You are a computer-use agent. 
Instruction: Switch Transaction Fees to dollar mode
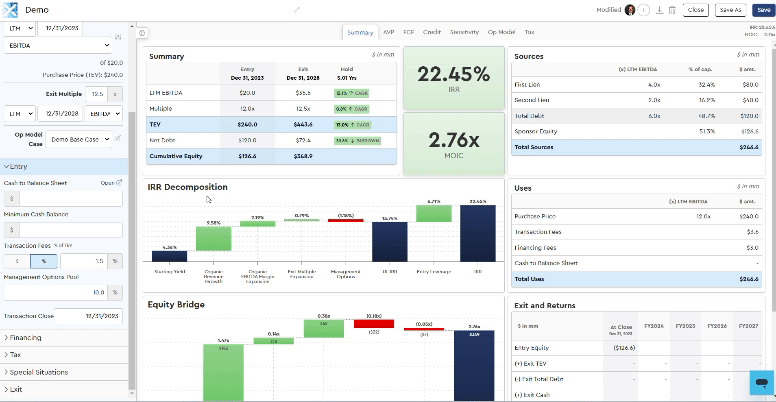[16, 261]
